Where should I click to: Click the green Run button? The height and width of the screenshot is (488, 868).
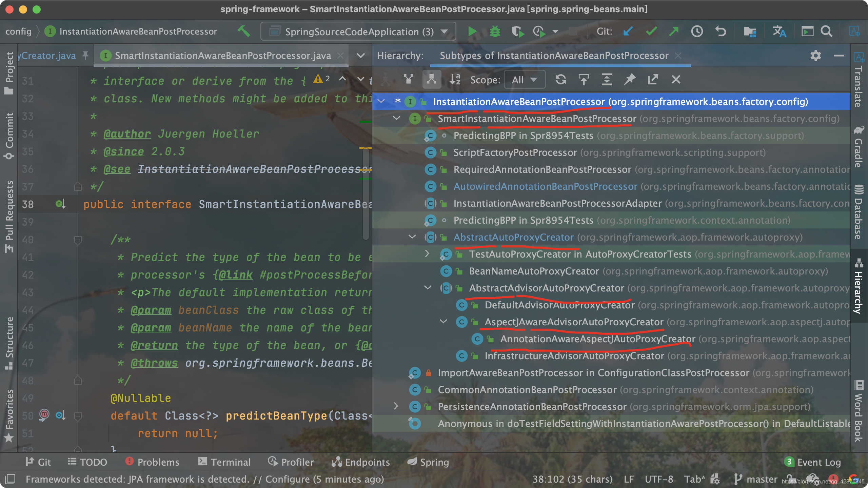[472, 32]
